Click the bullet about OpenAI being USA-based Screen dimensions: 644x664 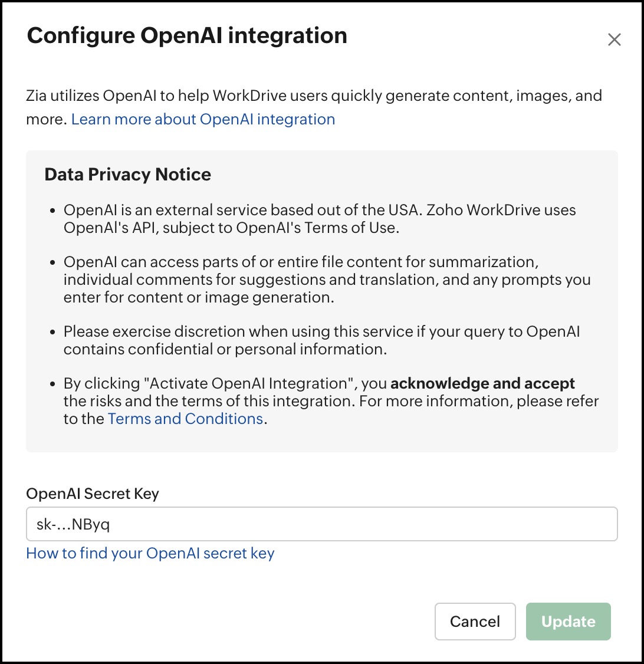click(x=320, y=218)
